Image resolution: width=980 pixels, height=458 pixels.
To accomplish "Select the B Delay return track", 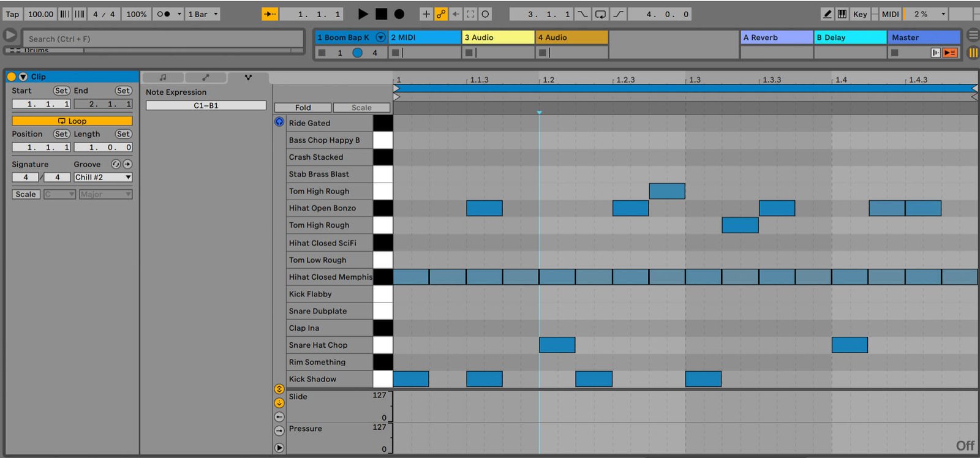I will pos(850,37).
